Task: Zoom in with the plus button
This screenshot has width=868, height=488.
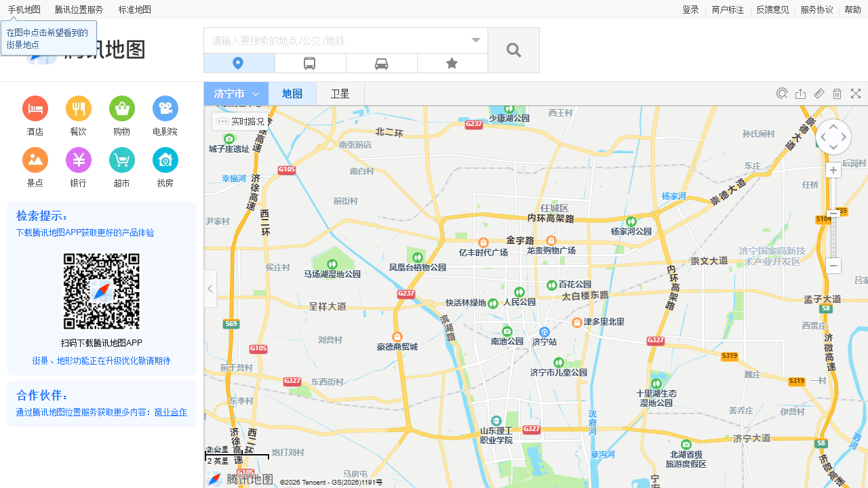Action: click(x=833, y=170)
